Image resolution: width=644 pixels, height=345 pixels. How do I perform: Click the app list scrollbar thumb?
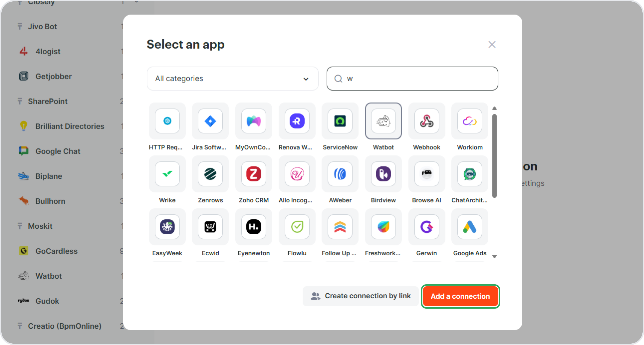pyautogui.click(x=494, y=156)
